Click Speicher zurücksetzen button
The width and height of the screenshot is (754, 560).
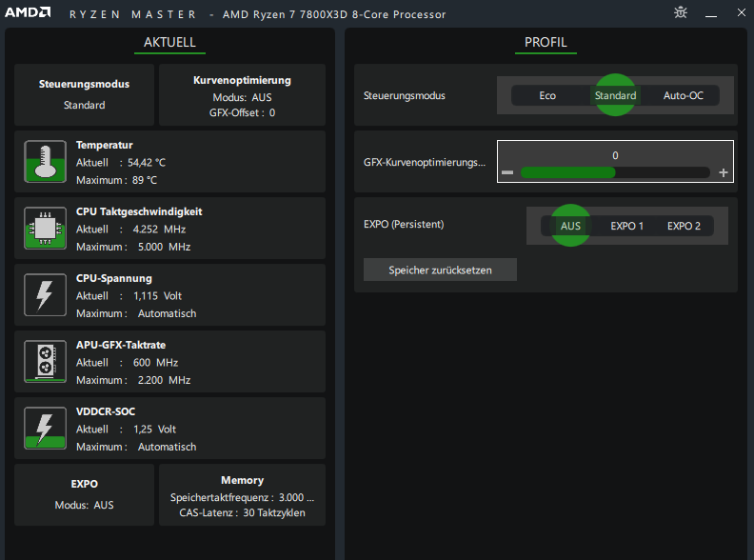[x=440, y=270]
